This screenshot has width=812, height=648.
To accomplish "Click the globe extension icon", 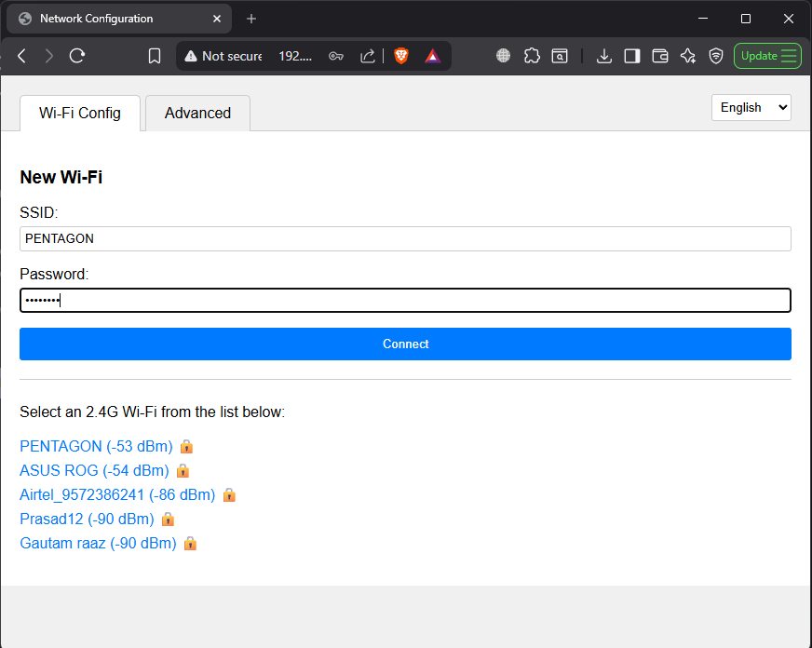I will (504, 56).
